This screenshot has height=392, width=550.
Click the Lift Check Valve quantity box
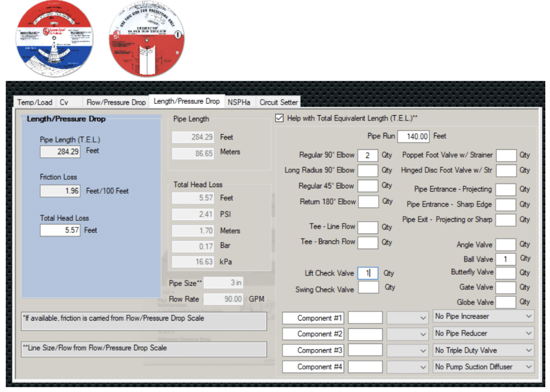368,273
